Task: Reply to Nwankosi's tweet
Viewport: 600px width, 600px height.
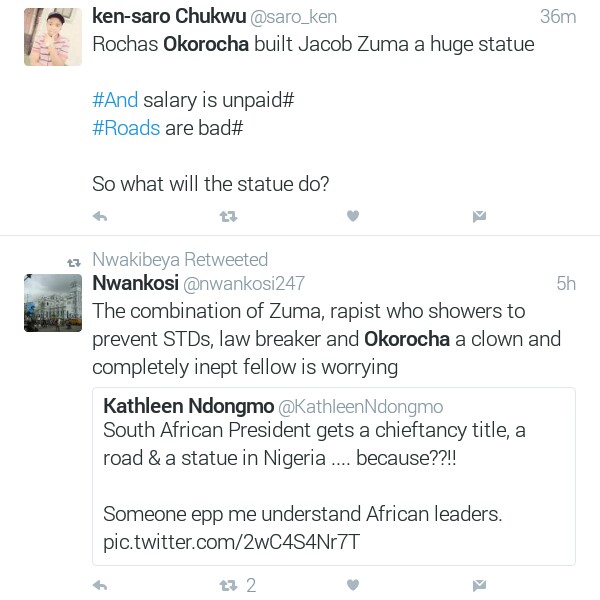Action: click(x=100, y=585)
